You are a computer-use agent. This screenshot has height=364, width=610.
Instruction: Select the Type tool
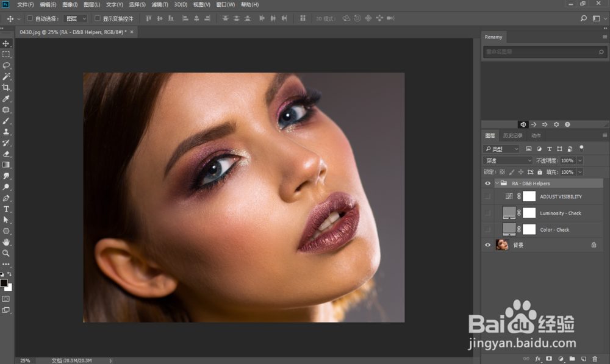tap(6, 209)
